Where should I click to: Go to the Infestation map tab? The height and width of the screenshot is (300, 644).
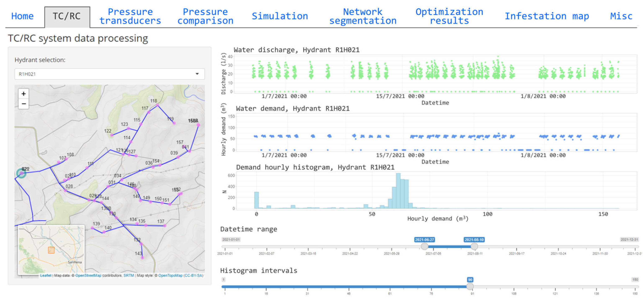[547, 16]
